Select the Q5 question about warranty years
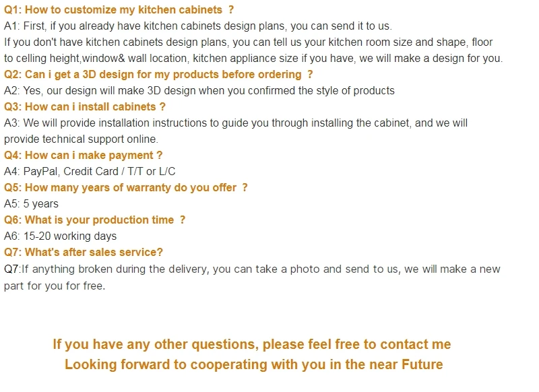Screen dimensions: 539x392 (126, 188)
